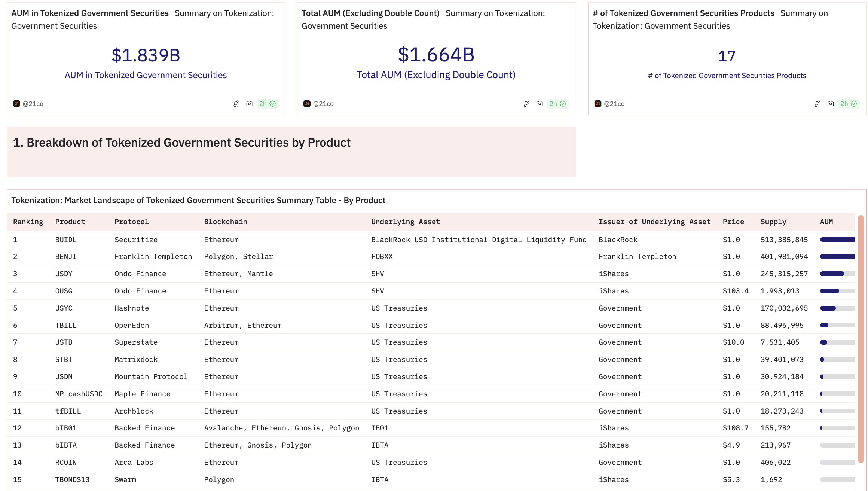Image resolution: width=868 pixels, height=491 pixels.
Task: Select the 'Mountain Protocol' cell
Action: pyautogui.click(x=151, y=376)
